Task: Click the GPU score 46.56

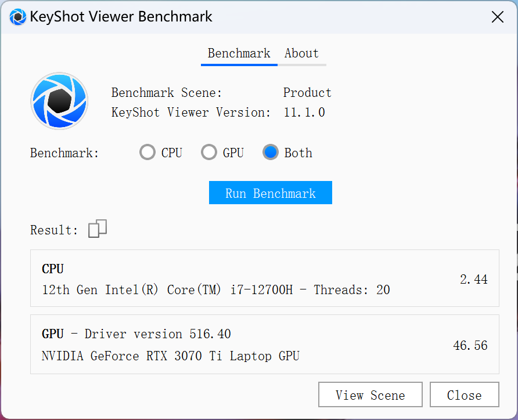Action: tap(470, 345)
